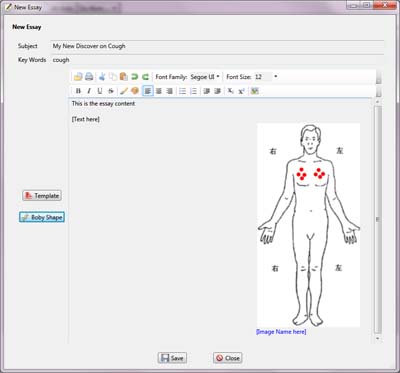This screenshot has height=373, width=400.
Task: Save the essay
Action: coord(172,358)
